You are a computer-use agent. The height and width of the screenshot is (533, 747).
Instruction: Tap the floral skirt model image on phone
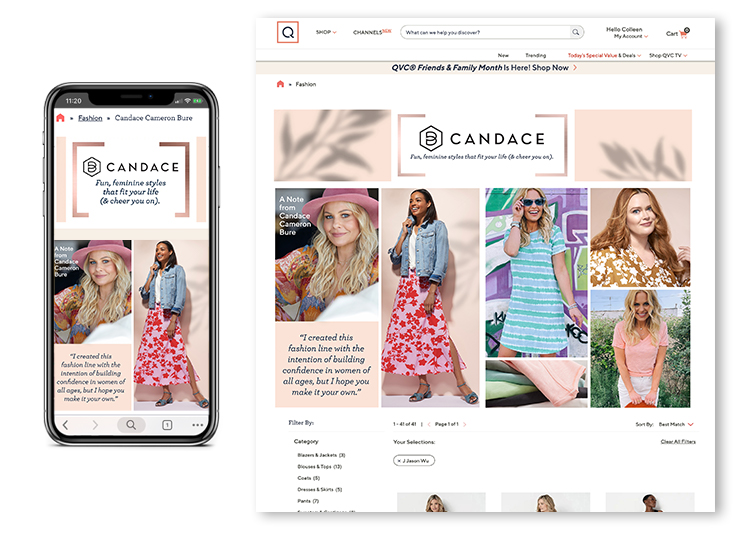[172, 325]
